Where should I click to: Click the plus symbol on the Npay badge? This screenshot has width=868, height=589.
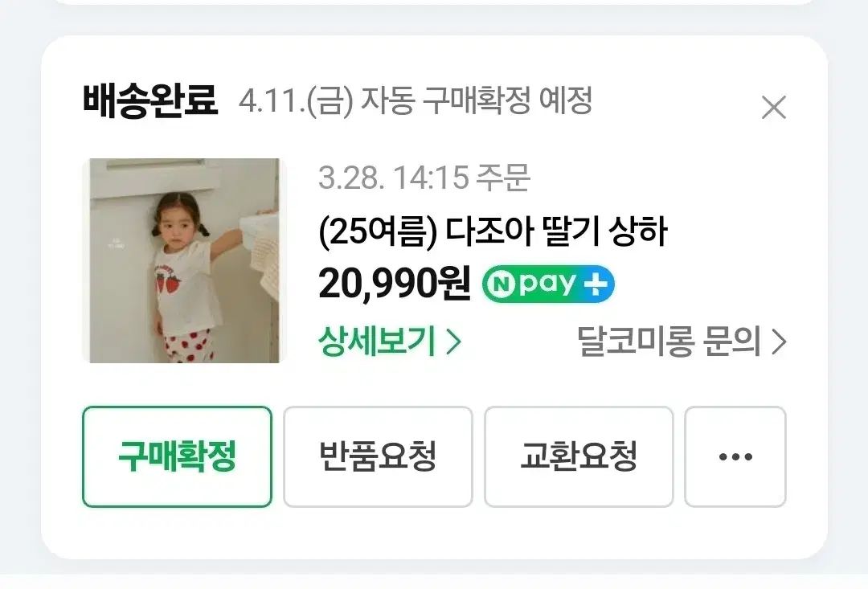[595, 284]
